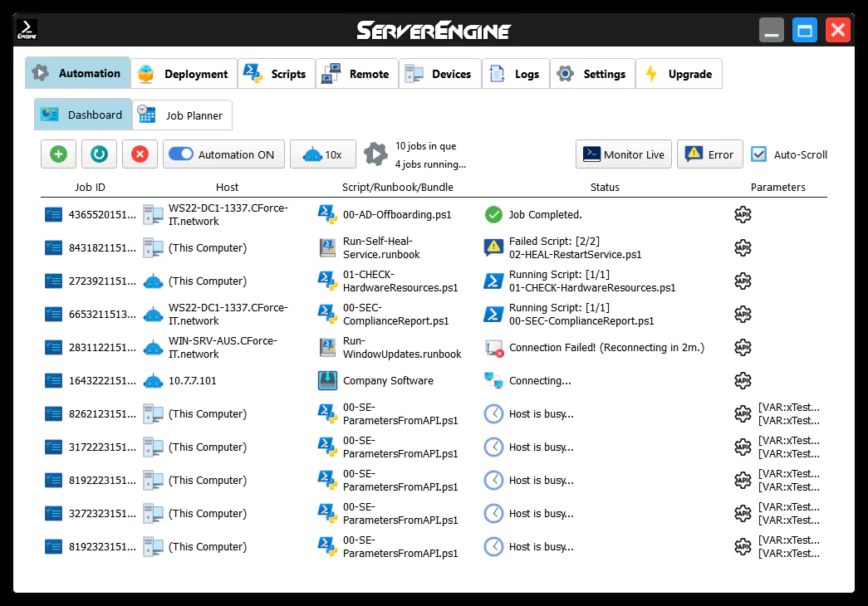Click the green add job button
This screenshot has width=868, height=606.
point(58,154)
